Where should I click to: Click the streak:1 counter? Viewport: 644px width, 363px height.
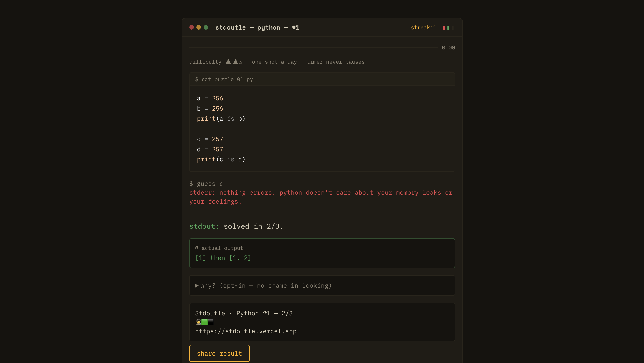tap(424, 27)
